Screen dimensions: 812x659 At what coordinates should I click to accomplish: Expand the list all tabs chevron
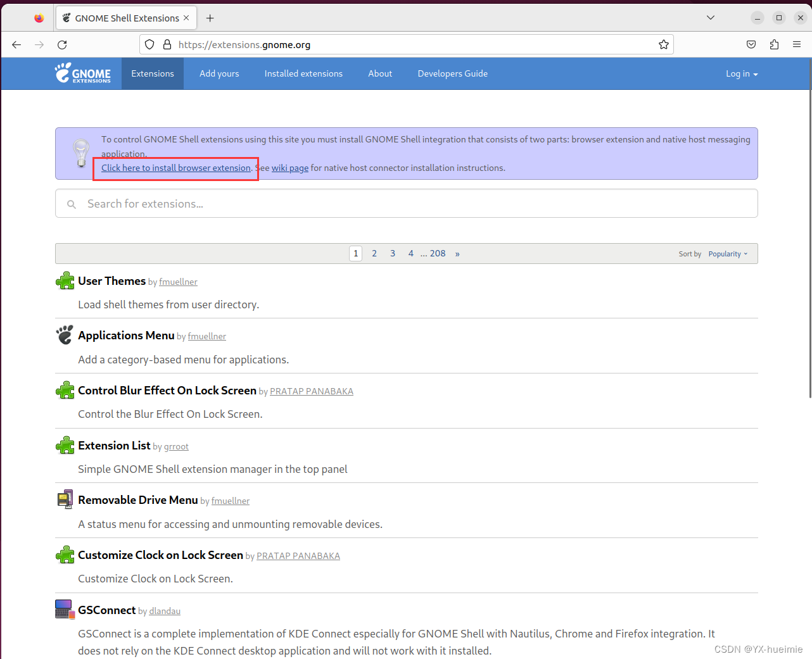click(711, 18)
